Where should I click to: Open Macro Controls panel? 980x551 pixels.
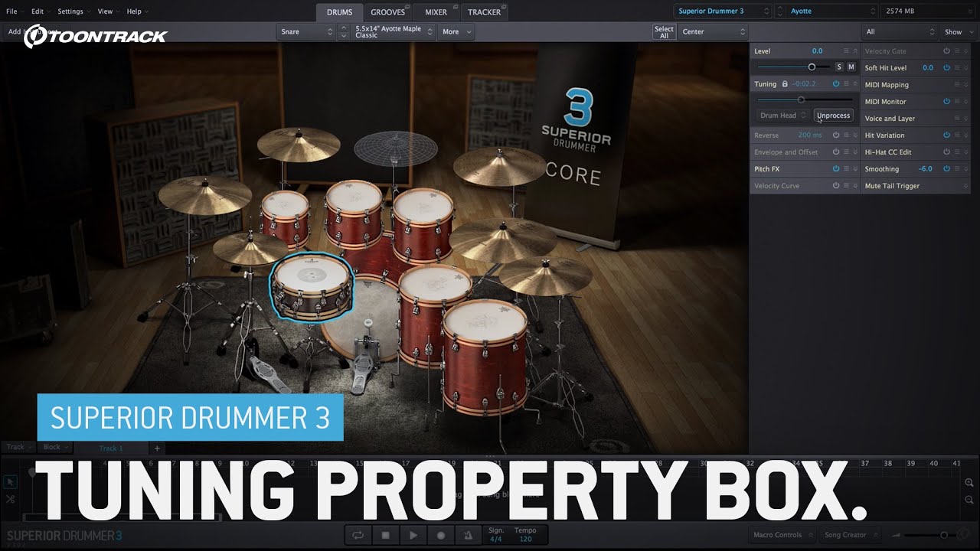(782, 535)
